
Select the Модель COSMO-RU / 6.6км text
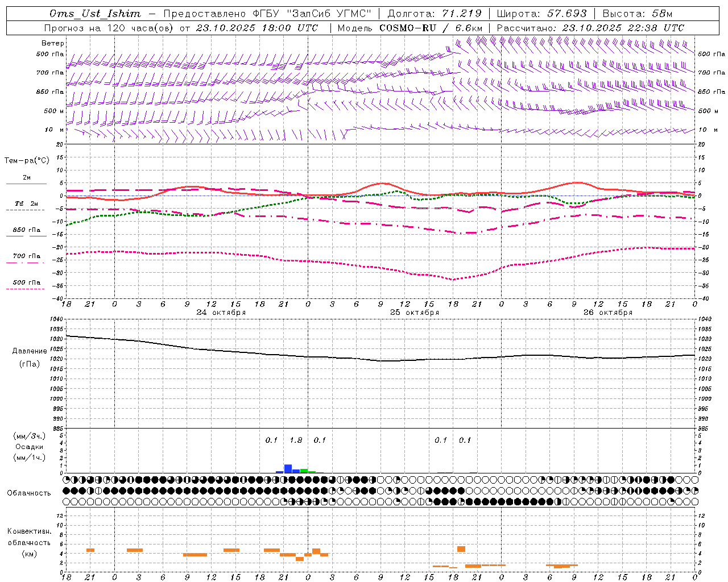(x=409, y=28)
